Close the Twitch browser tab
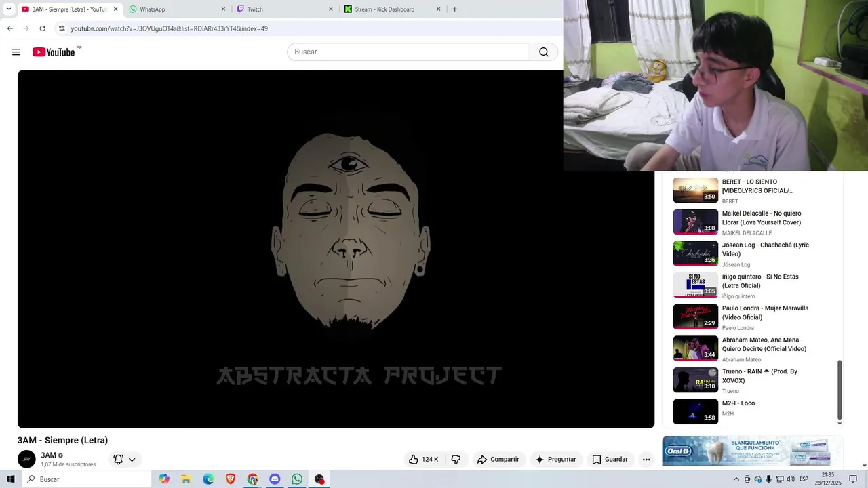868x488 pixels. click(x=331, y=9)
